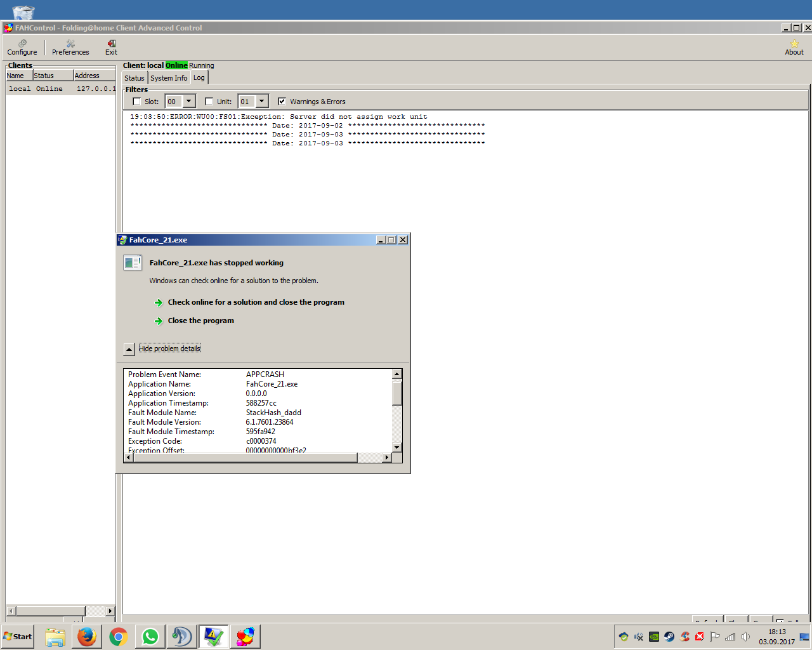Screen dimensions: 812x650
Task: Open the Slot 00 dropdown
Action: tap(188, 101)
